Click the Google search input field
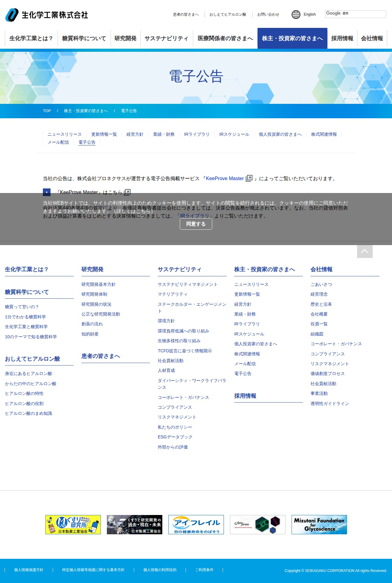Image resolution: width=392 pixels, height=583 pixels. pyautogui.click(x=355, y=14)
